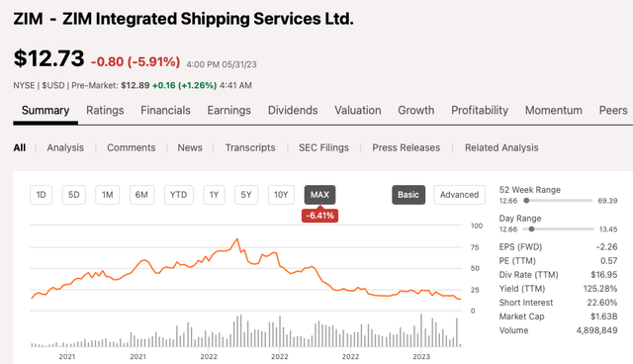Toggle the MAX range button

[x=319, y=195]
